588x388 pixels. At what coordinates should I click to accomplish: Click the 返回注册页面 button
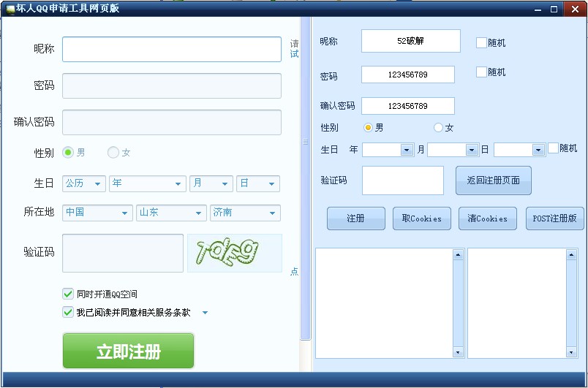point(494,180)
